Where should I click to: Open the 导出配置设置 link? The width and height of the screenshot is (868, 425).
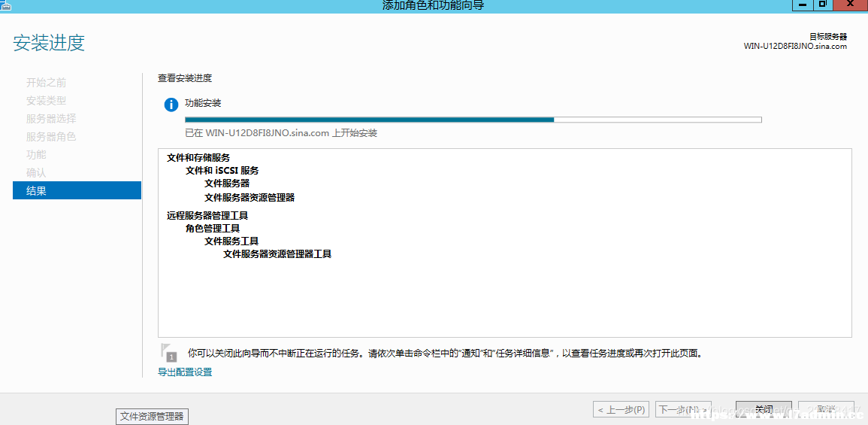click(185, 372)
